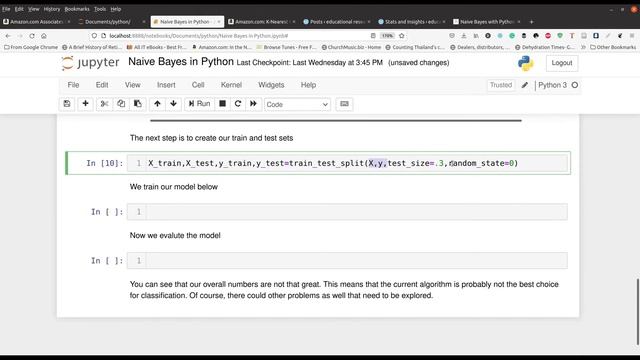Screen dimensions: 640x360
Task: Open the Insert menu
Action: (x=166, y=85)
